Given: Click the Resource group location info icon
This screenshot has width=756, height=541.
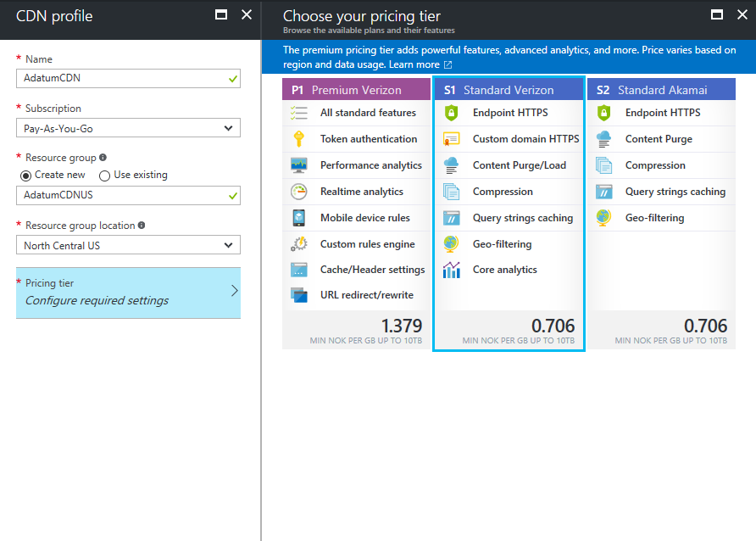Looking at the screenshot, I should click(142, 226).
